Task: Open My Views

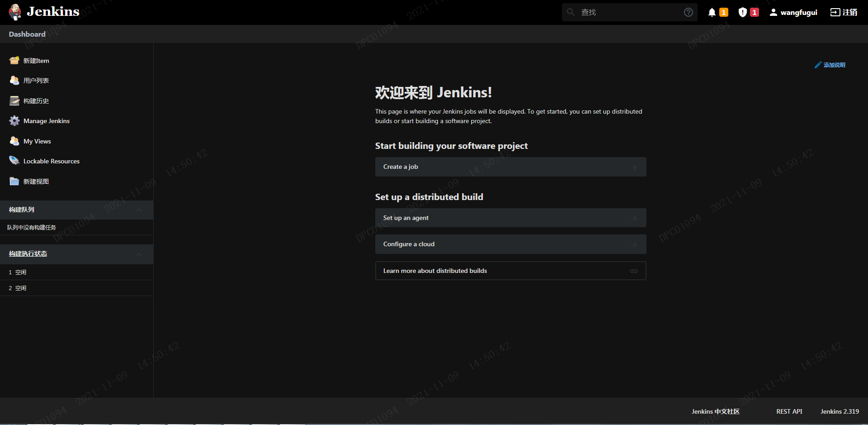Action: 37,141
